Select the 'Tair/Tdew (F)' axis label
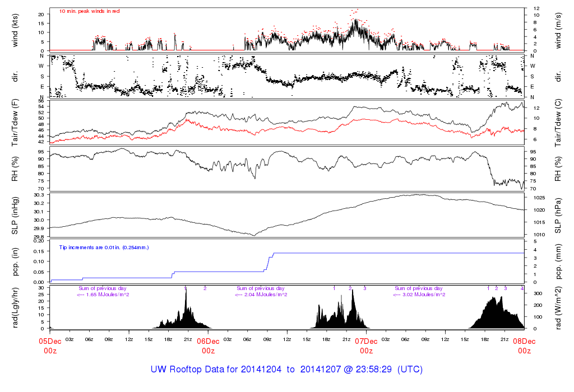 pos(15,124)
